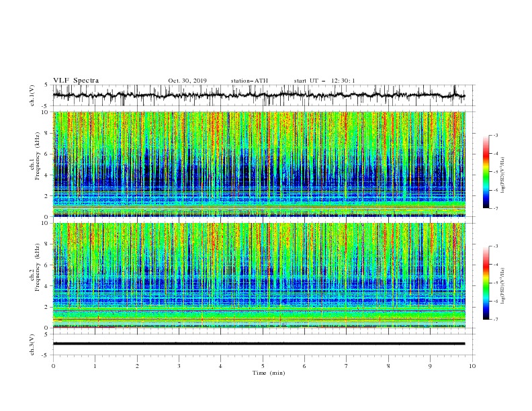This screenshot has height=411, width=532.
Task: Click the time axis tick label "1"
Action: coord(95,366)
